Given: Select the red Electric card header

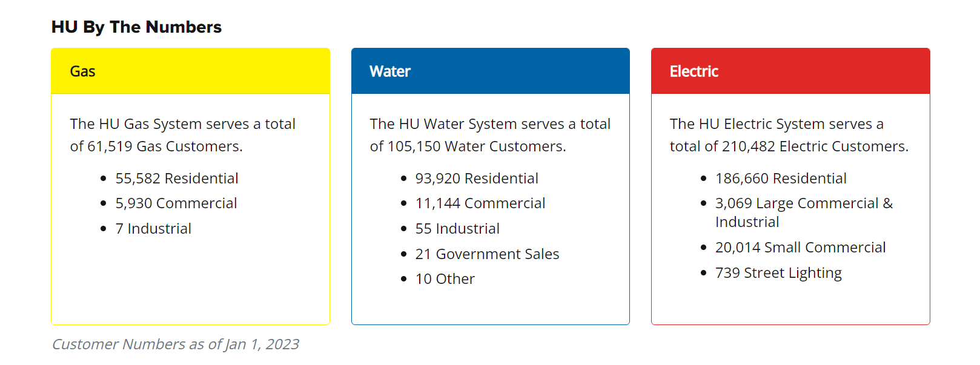Looking at the screenshot, I should (790, 71).
